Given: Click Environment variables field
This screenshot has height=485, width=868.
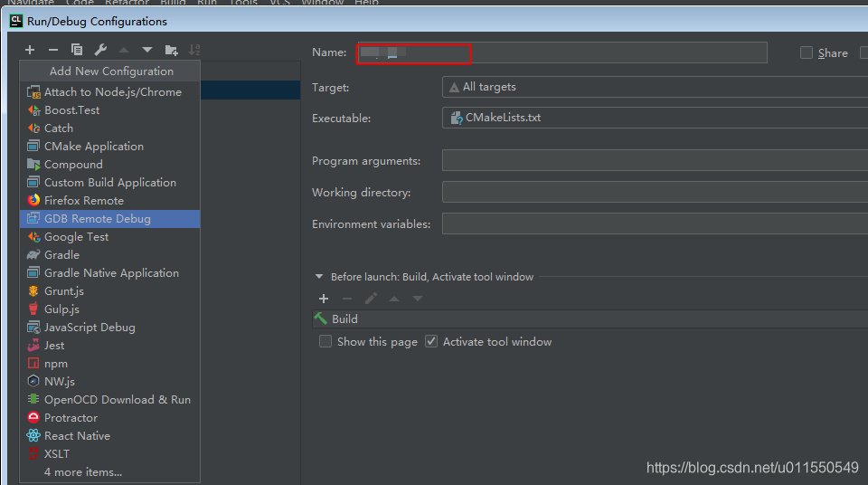Looking at the screenshot, I should (x=655, y=223).
